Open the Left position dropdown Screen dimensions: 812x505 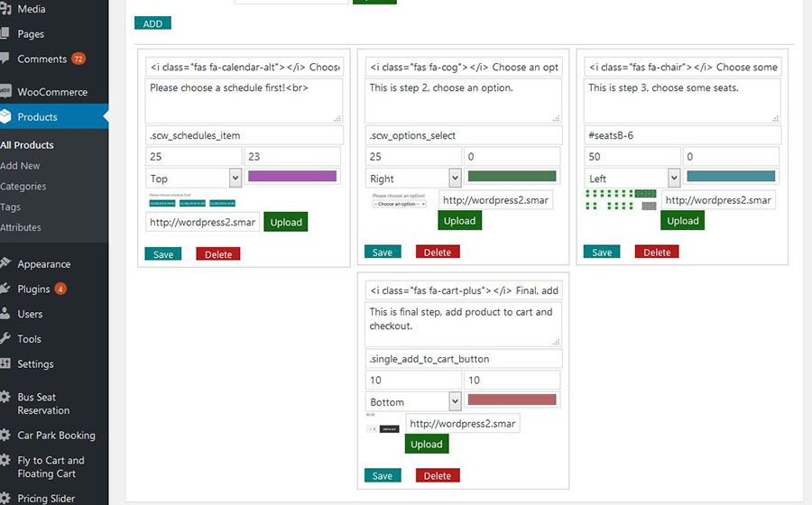(x=632, y=178)
